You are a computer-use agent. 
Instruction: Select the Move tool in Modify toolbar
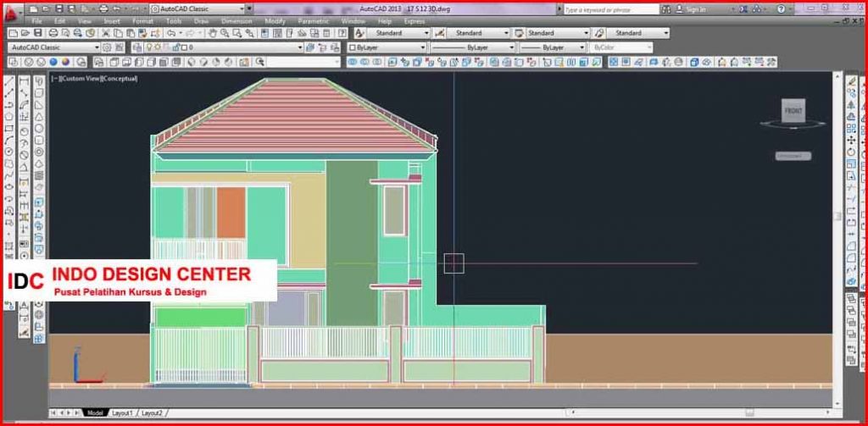pos(852,140)
